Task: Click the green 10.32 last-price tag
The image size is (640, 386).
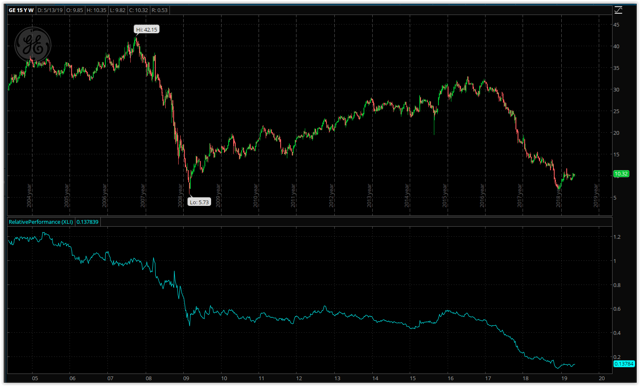Action: tap(621, 174)
